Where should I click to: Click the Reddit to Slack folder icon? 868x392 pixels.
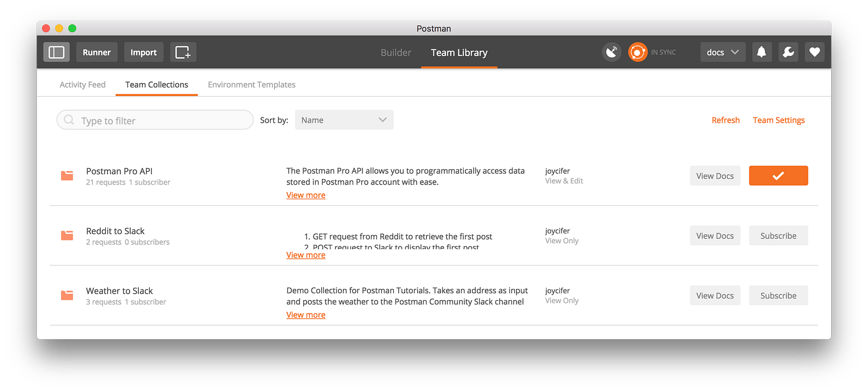point(67,235)
